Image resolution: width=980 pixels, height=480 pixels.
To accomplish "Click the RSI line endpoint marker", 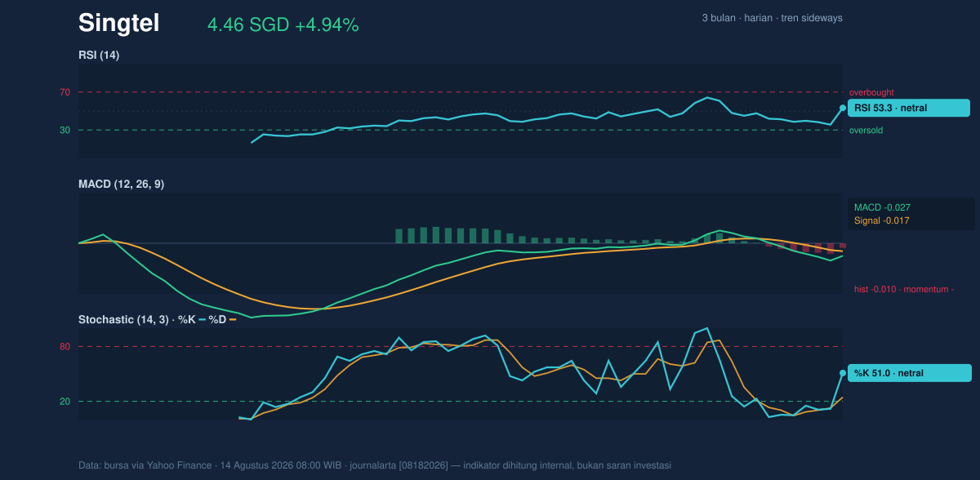I will (843, 108).
